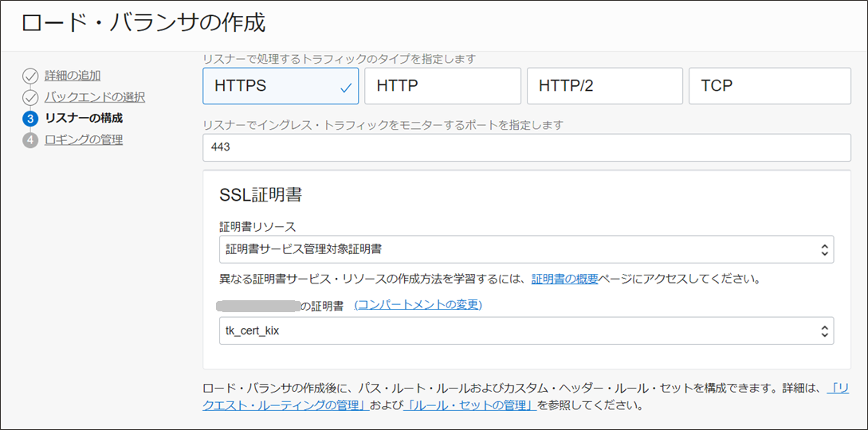Viewport: 868px width, 430px height.
Task: Go to the 詳細の追加 step
Action: click(73, 76)
